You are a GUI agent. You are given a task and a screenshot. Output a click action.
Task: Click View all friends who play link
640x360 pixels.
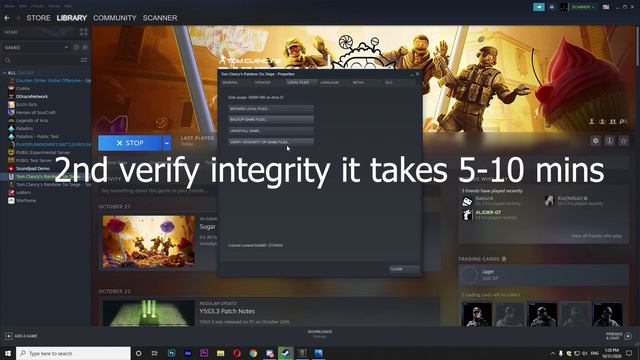(x=596, y=236)
